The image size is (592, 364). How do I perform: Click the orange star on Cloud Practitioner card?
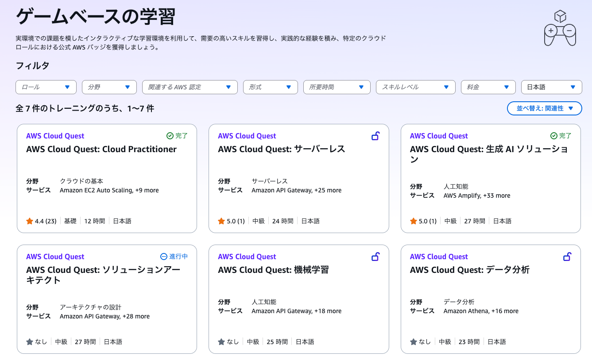[30, 221]
